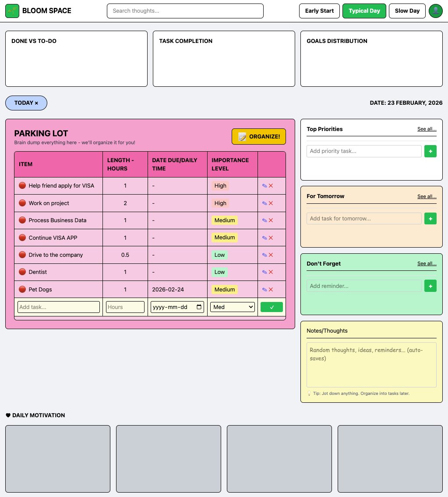Delete the Work on project task
The image size is (448, 497).
tap(271, 203)
